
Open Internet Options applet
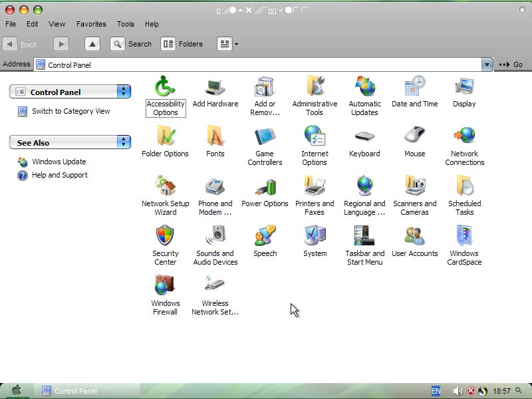tap(315, 146)
